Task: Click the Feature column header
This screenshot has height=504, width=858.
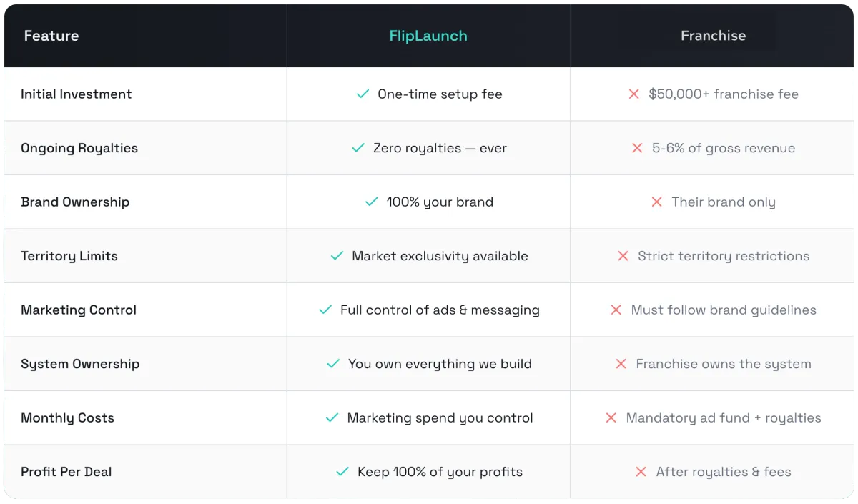Action: click(51, 36)
